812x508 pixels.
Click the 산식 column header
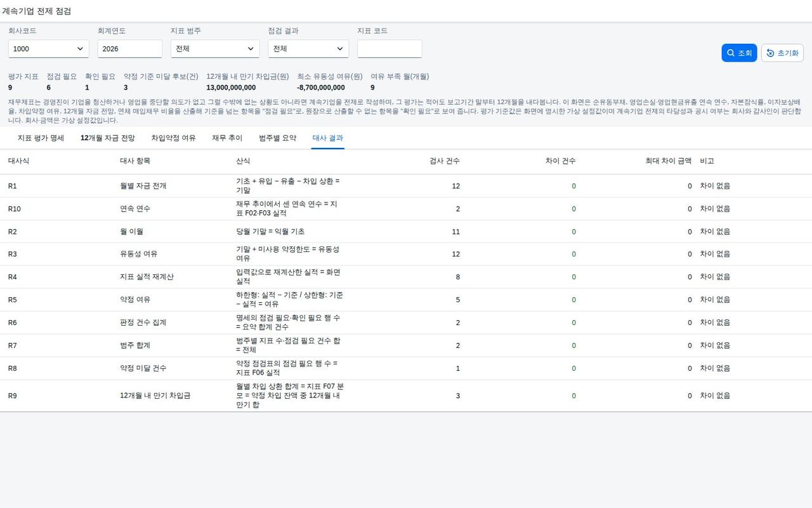point(243,161)
